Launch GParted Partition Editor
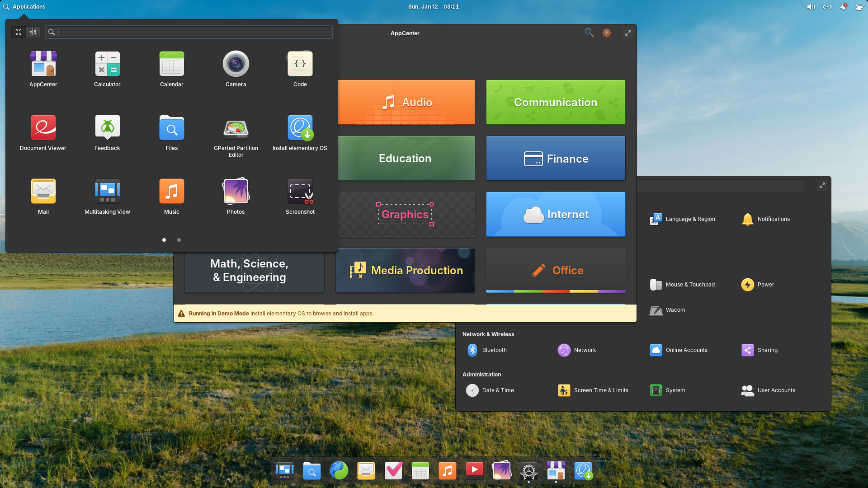 (x=236, y=128)
